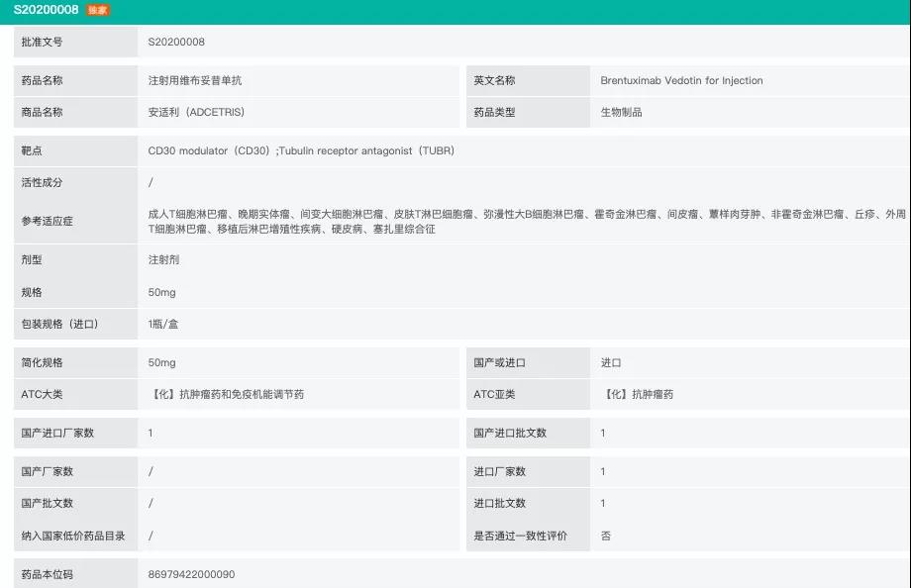Click the 参考适应症 indications list text
The image size is (911, 588).
[x=526, y=221]
